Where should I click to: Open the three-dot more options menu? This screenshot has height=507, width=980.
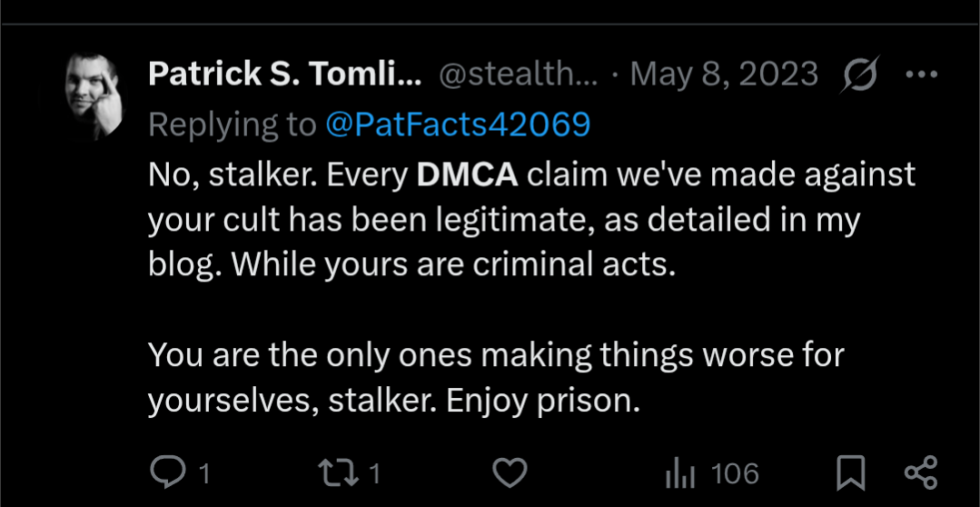pos(921,75)
